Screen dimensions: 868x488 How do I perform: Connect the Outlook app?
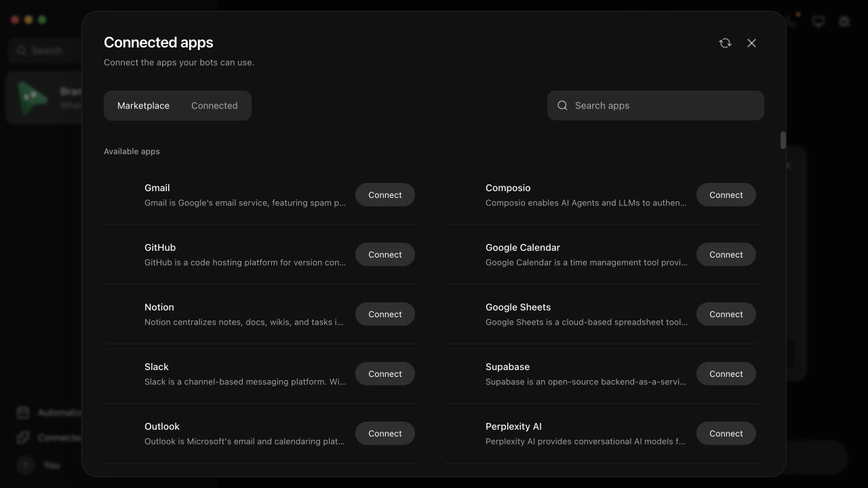(x=385, y=434)
